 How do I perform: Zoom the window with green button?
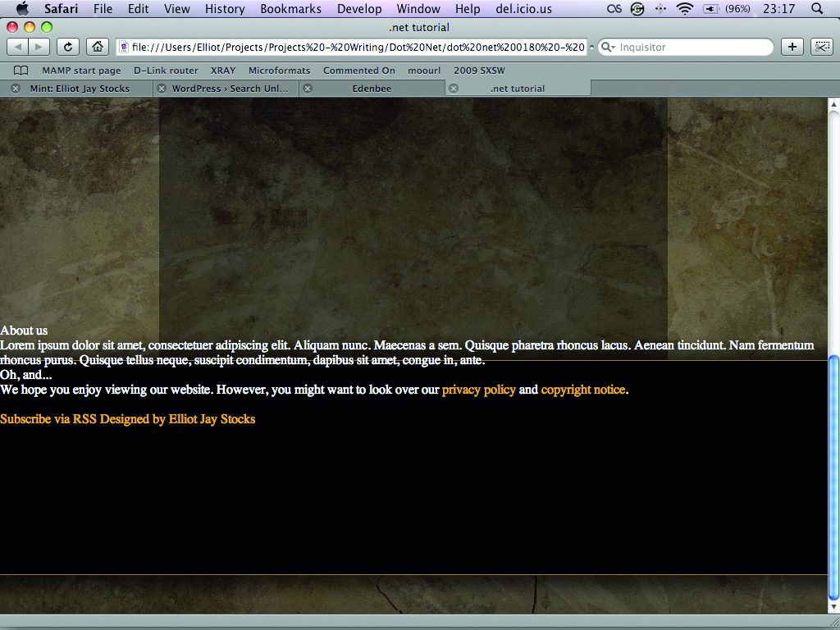coord(47,27)
